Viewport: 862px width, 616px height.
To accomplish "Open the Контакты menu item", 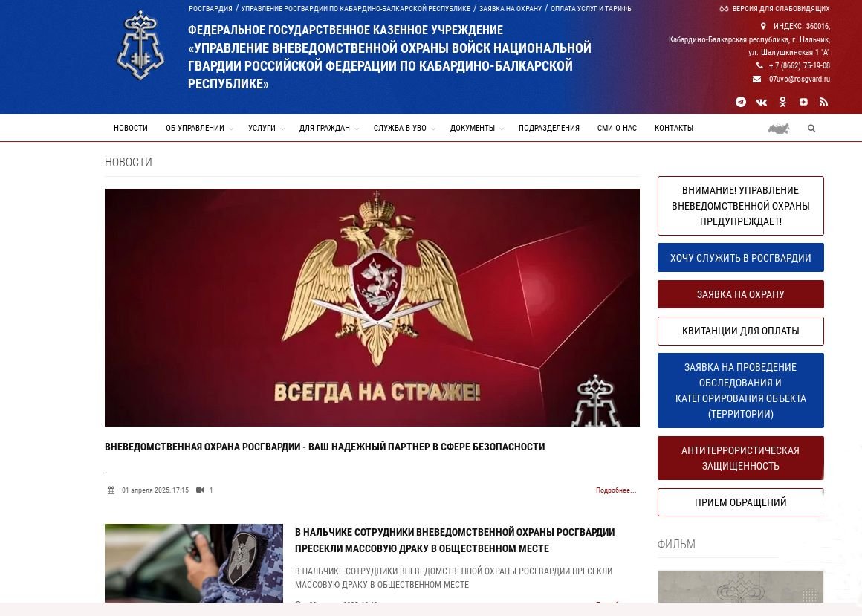I will pyautogui.click(x=673, y=128).
